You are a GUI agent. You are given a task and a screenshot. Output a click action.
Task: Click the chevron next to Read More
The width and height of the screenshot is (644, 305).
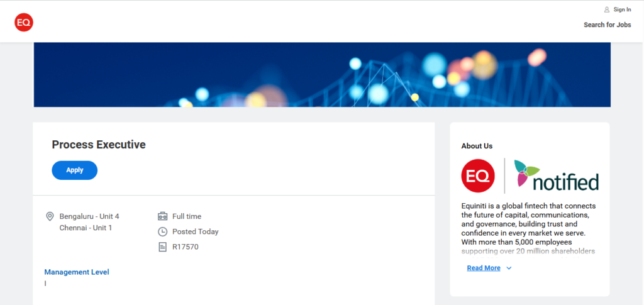point(509,268)
